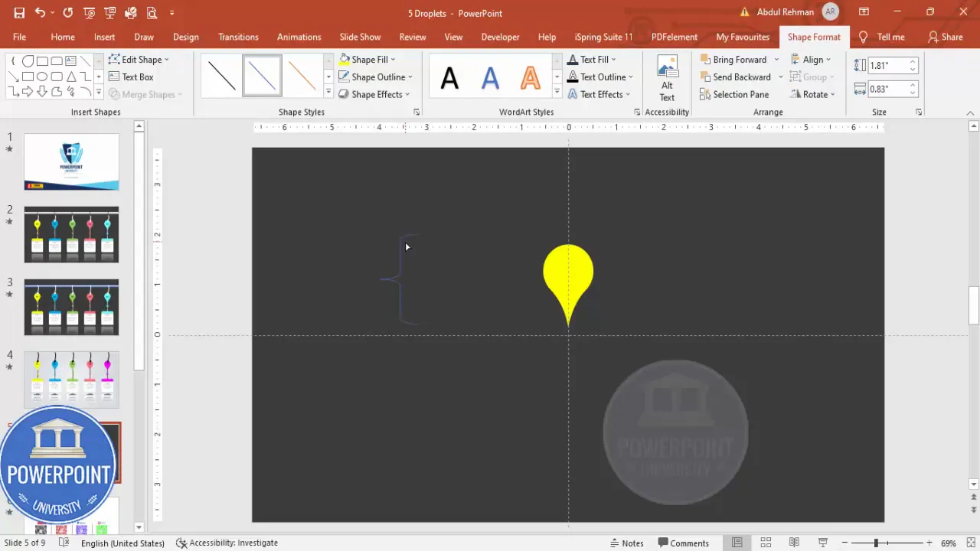Open the Align dropdown

click(x=811, y=59)
